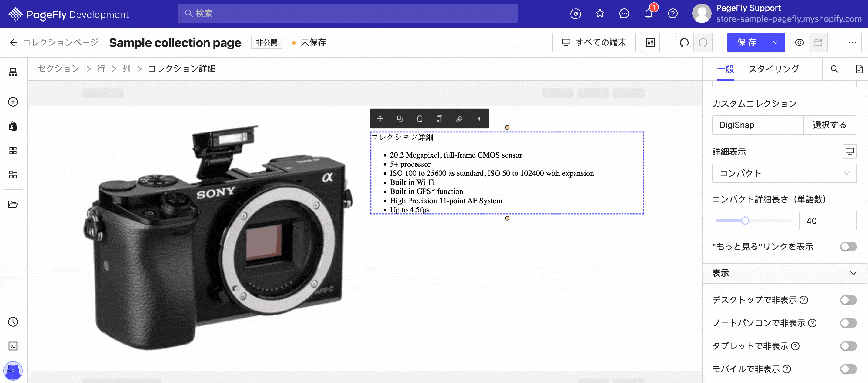Image resolution: width=868 pixels, height=383 pixels.
Task: Select コレクション詳細 in breadcrumb
Action: coord(182,69)
